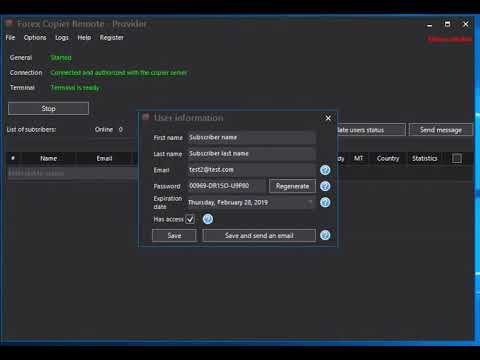Click the Statistics column header
This screenshot has height=360, width=480.
tap(424, 158)
